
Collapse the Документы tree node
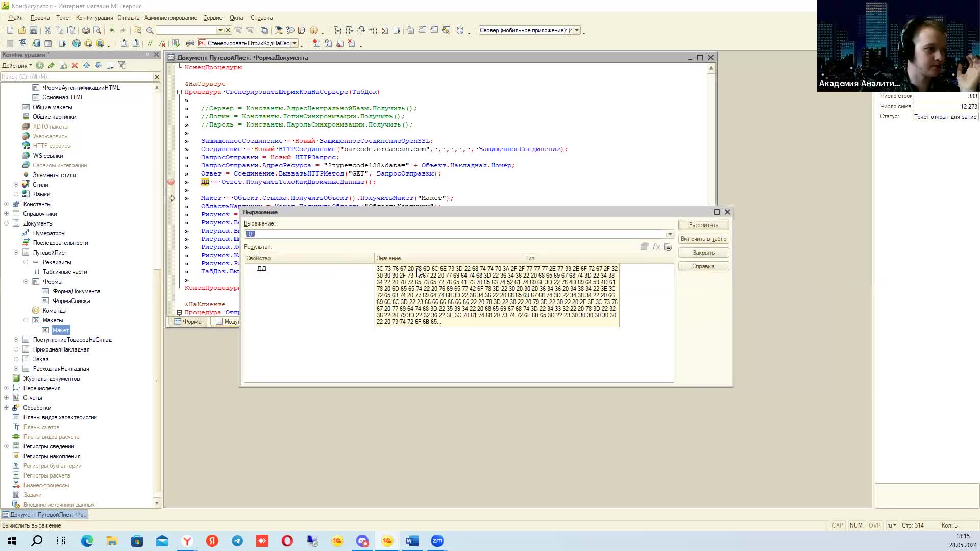tap(6, 223)
